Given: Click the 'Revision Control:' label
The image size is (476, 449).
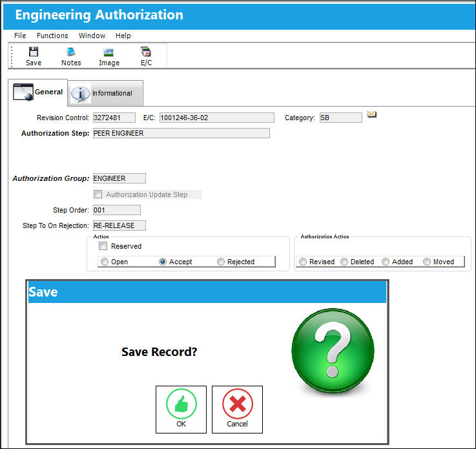Looking at the screenshot, I should point(63,118).
